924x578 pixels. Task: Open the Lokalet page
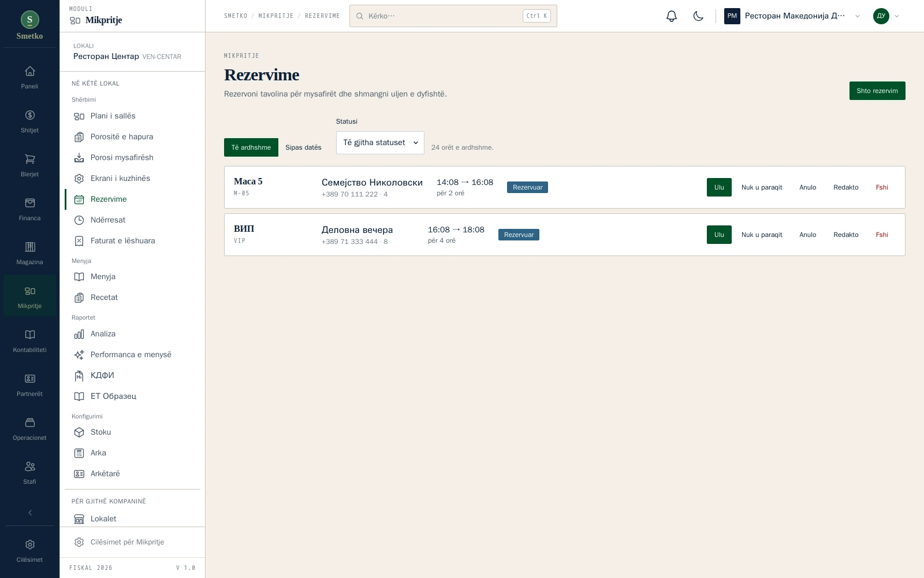tap(132, 519)
